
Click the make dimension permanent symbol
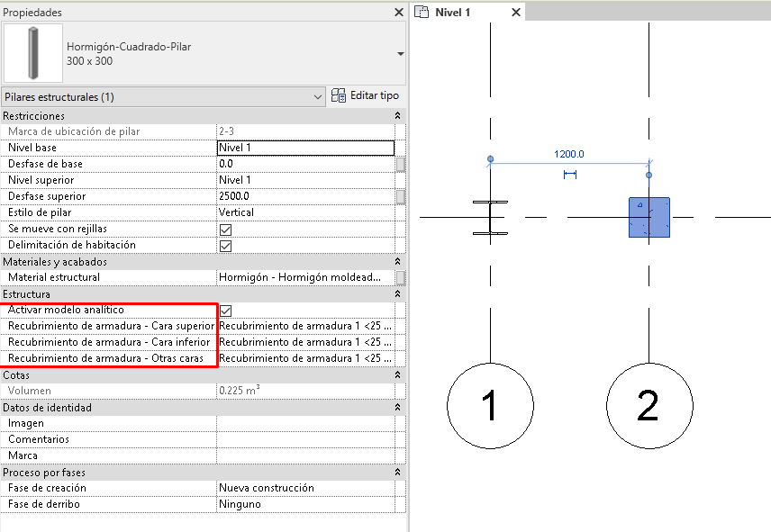[x=570, y=175]
